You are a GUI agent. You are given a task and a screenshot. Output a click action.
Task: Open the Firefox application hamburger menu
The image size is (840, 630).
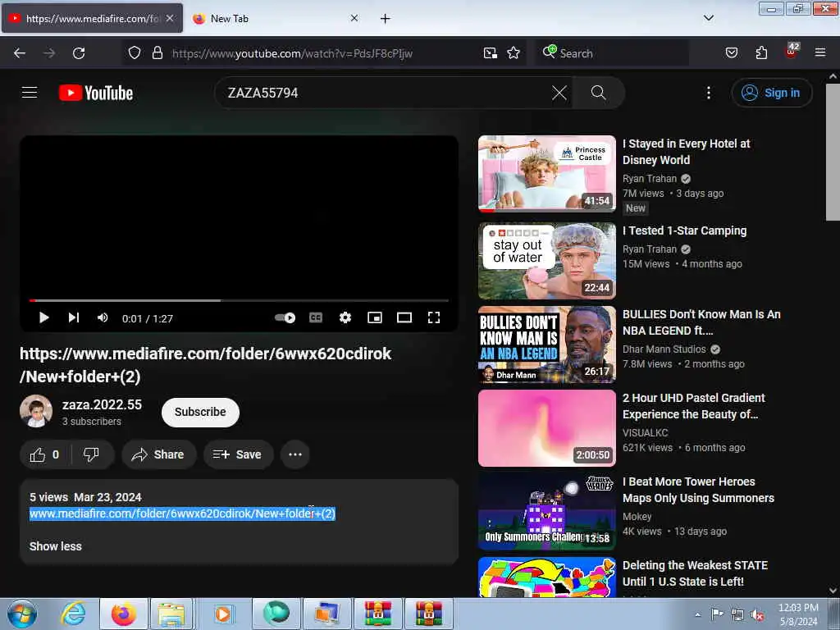(820, 52)
